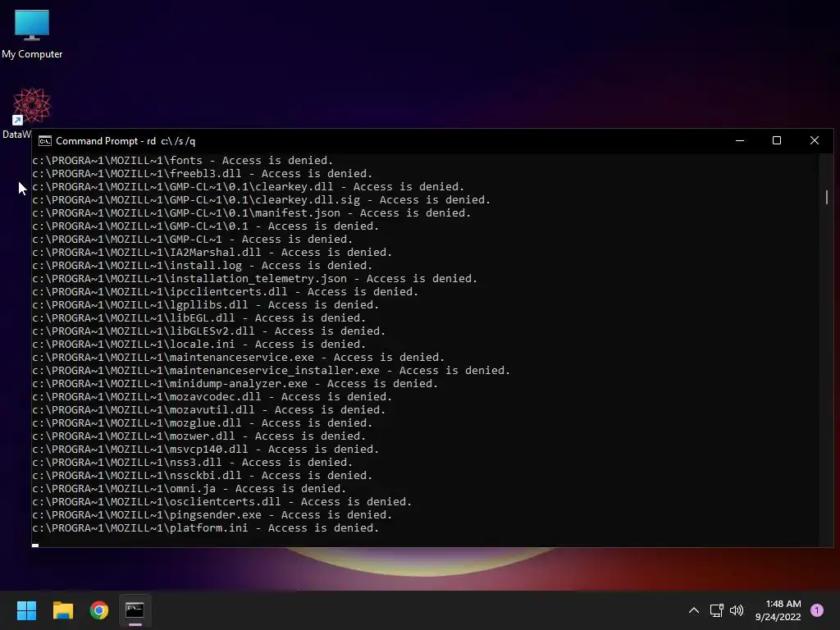Click the mozavcodec.dll line
Screen dimensions: 840x630
[x=212, y=397]
